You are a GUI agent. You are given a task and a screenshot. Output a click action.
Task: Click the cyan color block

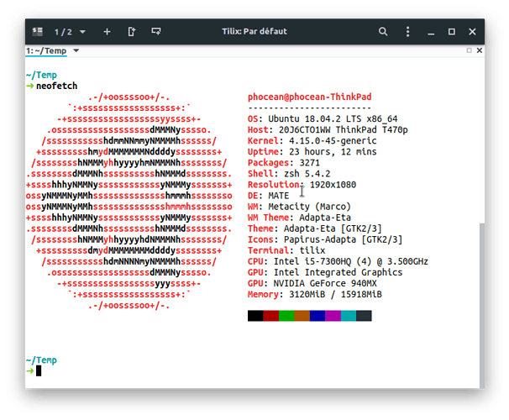coord(349,316)
